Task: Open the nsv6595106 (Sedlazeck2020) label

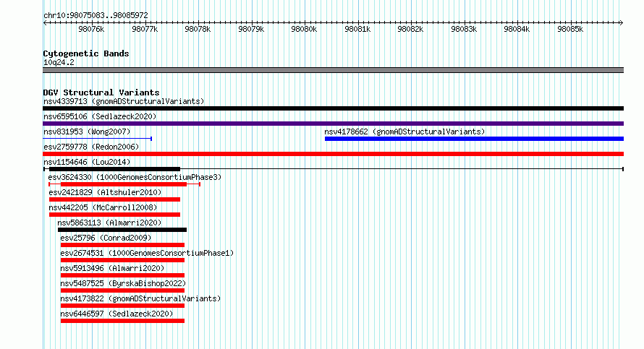Action: (x=100, y=116)
